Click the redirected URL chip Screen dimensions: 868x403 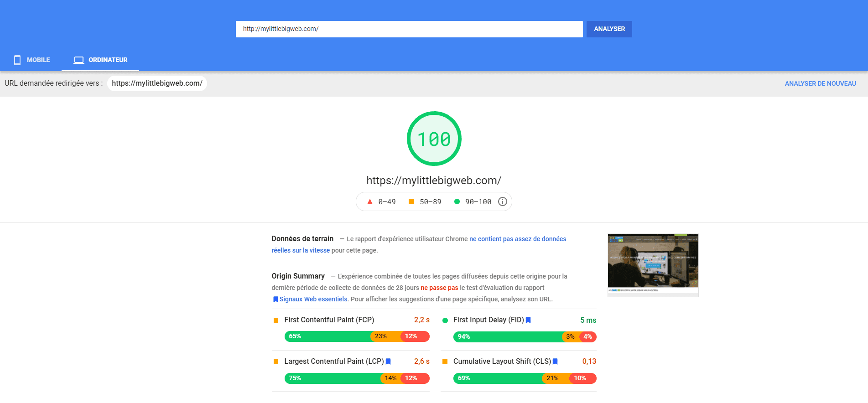(x=157, y=83)
